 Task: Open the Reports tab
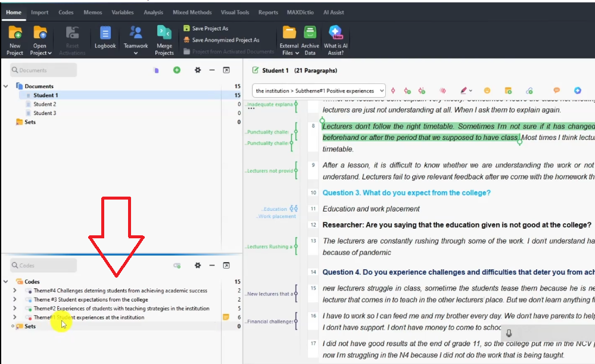click(x=268, y=12)
